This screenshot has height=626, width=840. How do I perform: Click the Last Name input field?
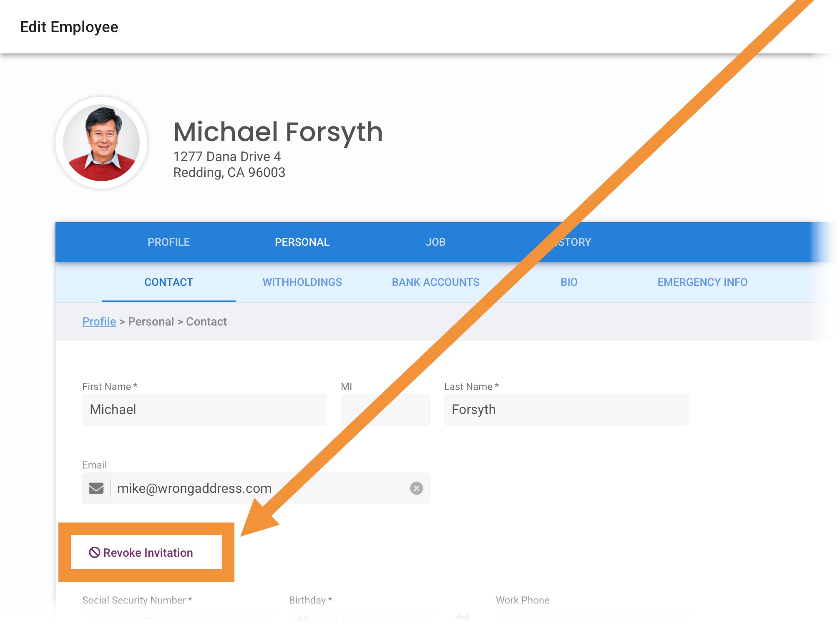click(566, 409)
